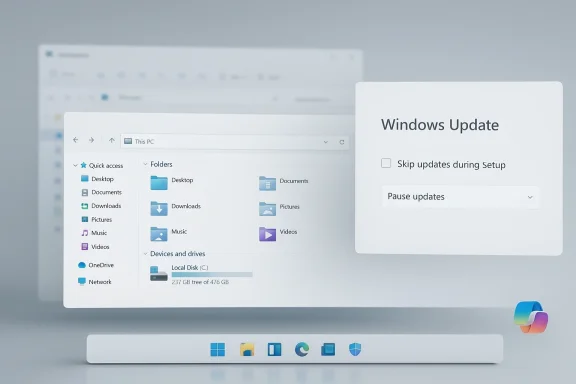The width and height of the screenshot is (576, 384).
Task: Check Skip updates during setup checkbox
Action: [x=386, y=163]
